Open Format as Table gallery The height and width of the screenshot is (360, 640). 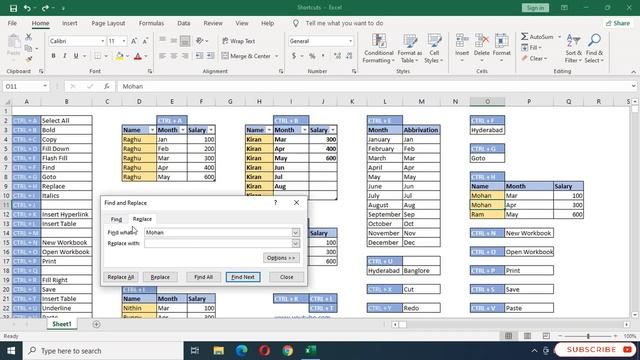pos(409,49)
